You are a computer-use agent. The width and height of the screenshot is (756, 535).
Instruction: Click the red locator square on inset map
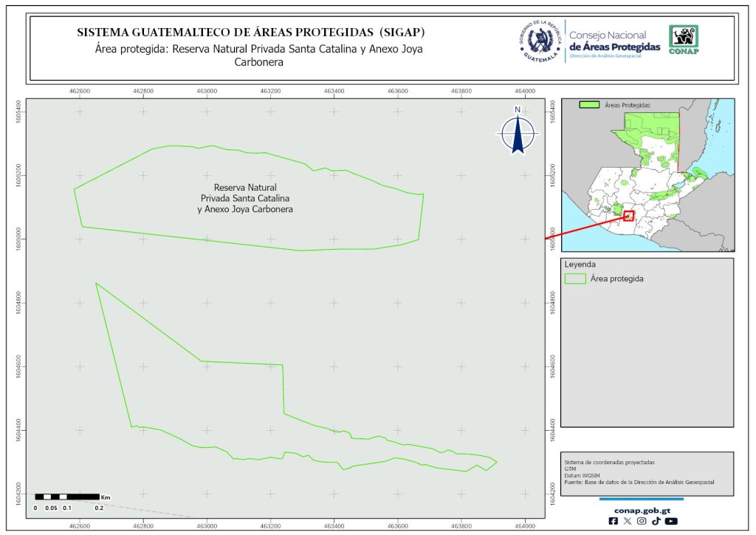[x=628, y=216]
